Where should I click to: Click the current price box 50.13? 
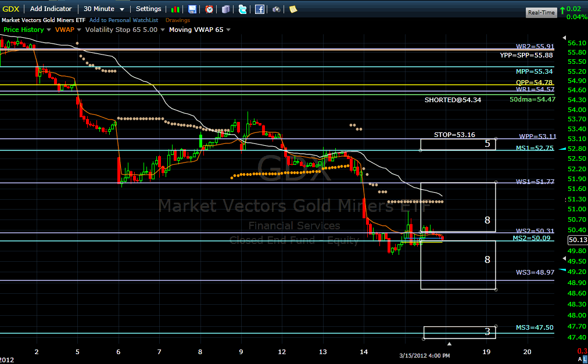[578, 240]
